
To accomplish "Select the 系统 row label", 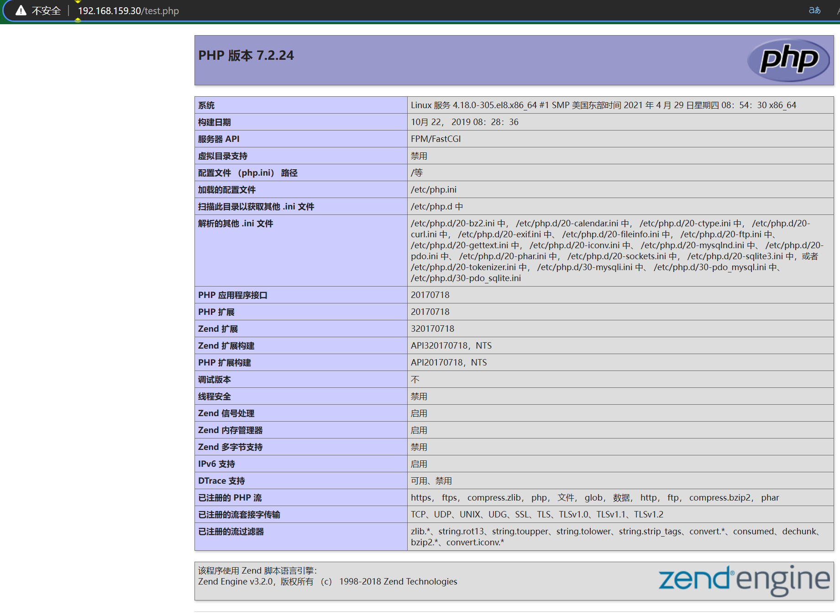I will pyautogui.click(x=206, y=105).
